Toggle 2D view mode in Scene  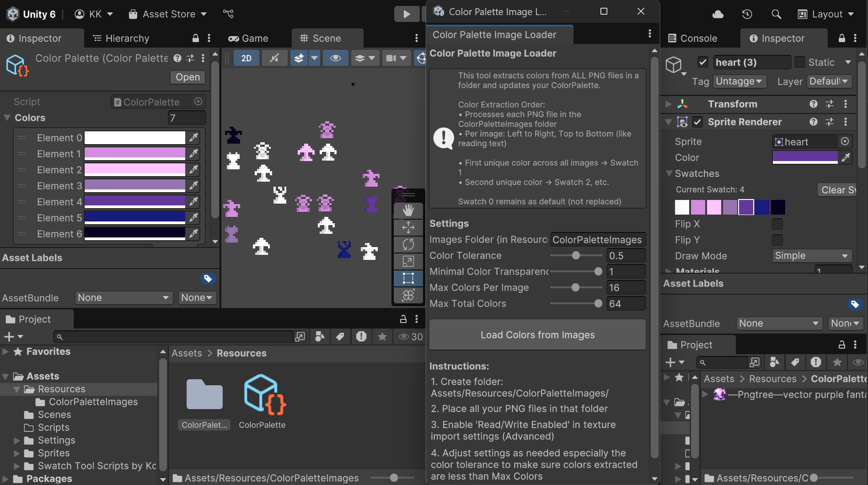tap(246, 58)
